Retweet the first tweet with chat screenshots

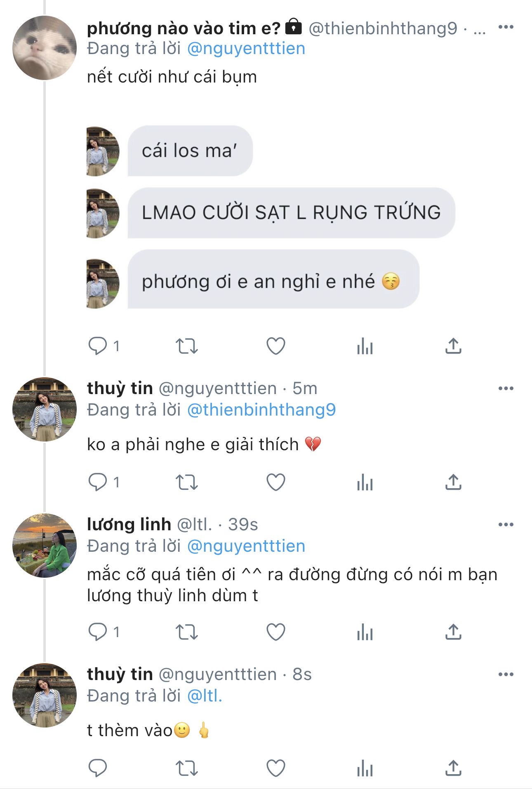[187, 346]
